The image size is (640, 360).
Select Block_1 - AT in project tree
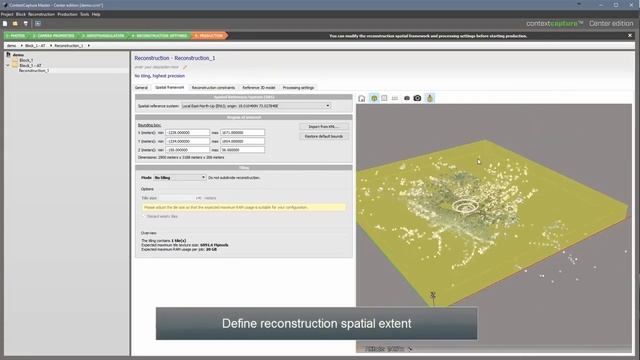point(30,65)
